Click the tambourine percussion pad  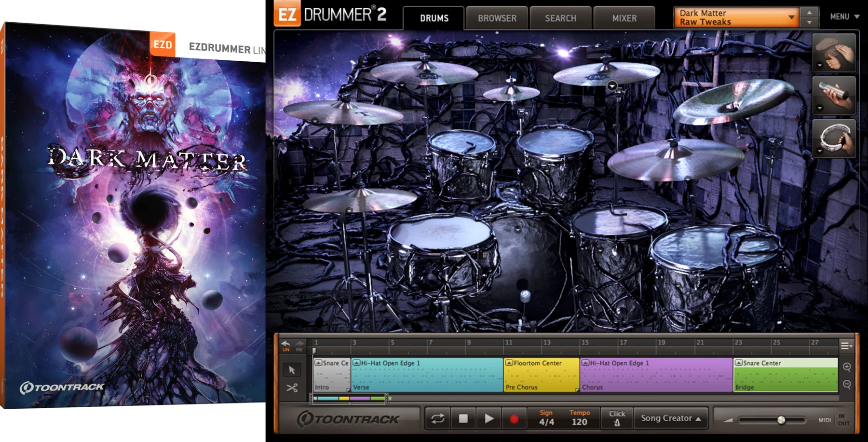tap(834, 138)
